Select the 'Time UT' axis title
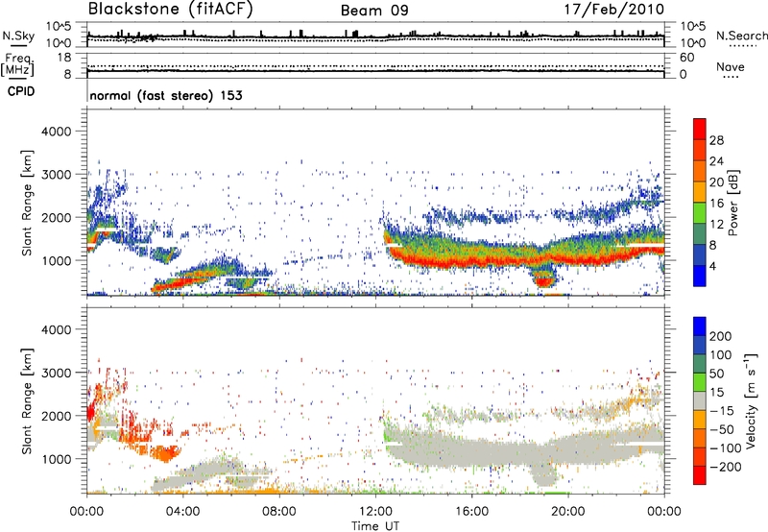The height and width of the screenshot is (532, 768). [375, 526]
